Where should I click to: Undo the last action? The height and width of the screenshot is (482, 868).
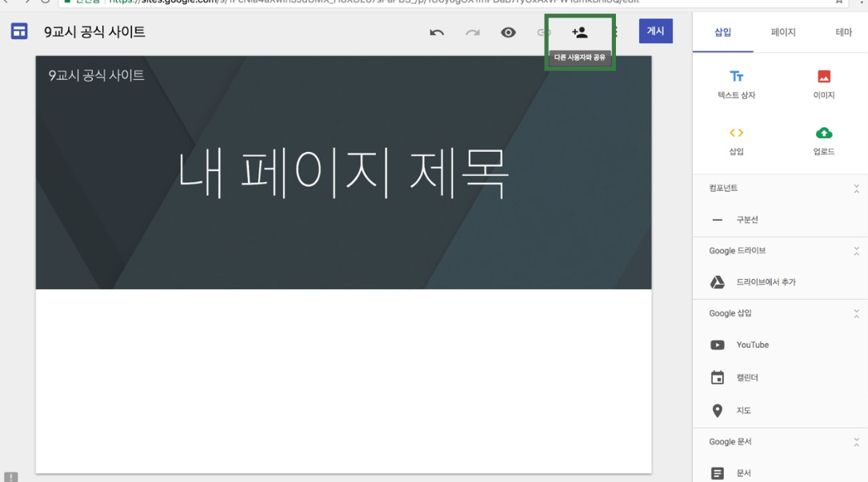click(x=437, y=33)
